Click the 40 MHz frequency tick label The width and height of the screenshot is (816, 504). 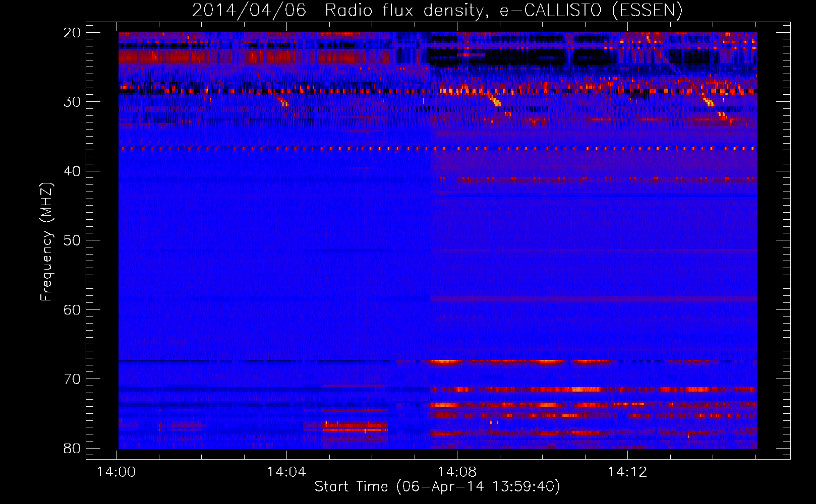[x=72, y=171]
